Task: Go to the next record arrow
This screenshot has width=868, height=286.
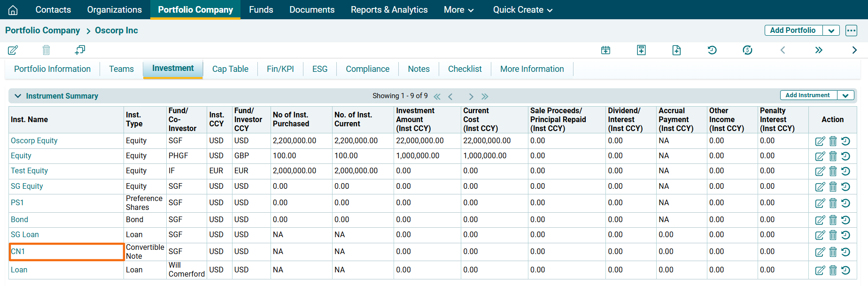Action: [854, 50]
